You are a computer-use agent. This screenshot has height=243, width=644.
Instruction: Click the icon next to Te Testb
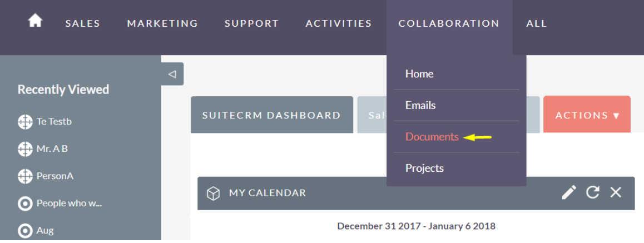coord(25,122)
